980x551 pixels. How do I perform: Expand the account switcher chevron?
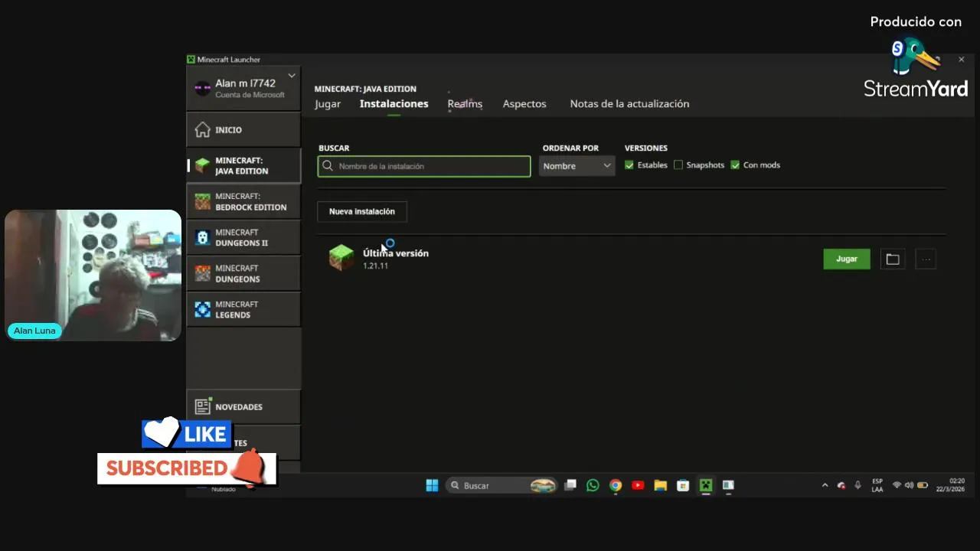point(292,76)
